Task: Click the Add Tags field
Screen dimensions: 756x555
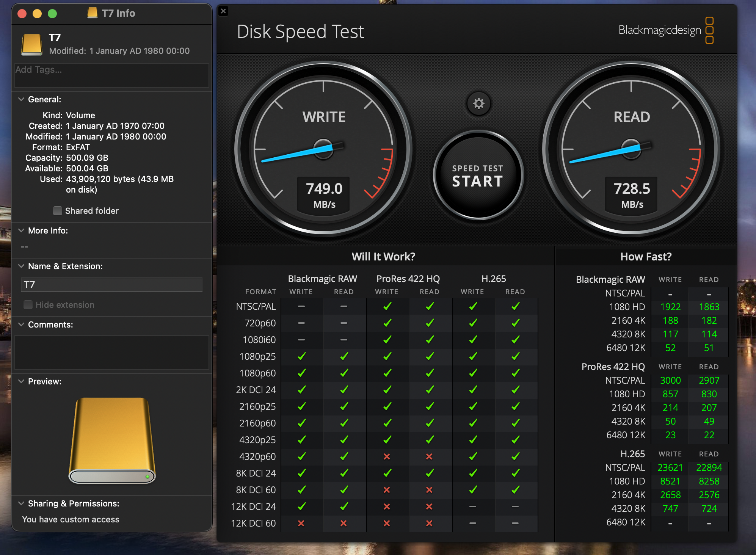Action: coord(111,75)
